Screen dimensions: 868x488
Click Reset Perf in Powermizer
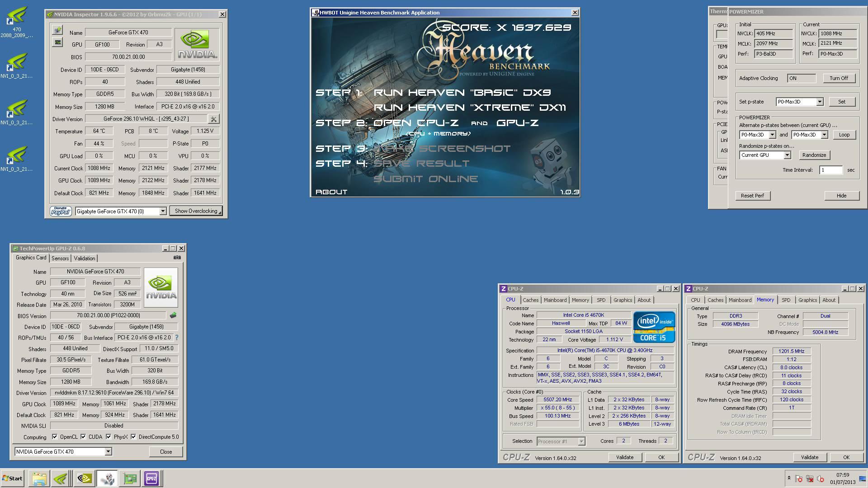pos(752,196)
